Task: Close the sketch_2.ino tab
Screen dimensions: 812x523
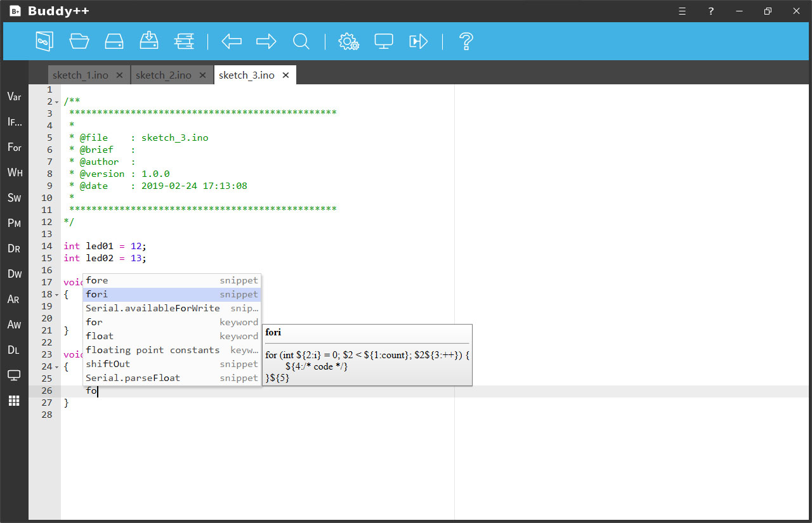Action: pos(202,75)
